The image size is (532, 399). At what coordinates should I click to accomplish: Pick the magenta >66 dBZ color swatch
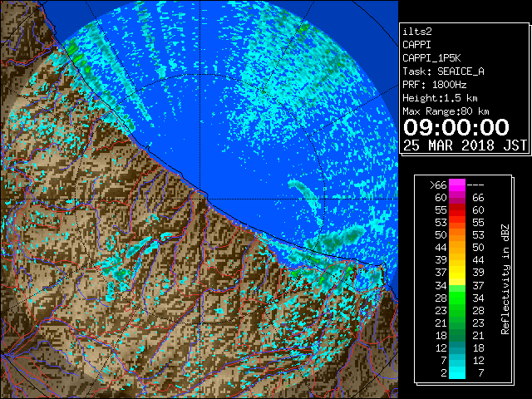pos(457,185)
